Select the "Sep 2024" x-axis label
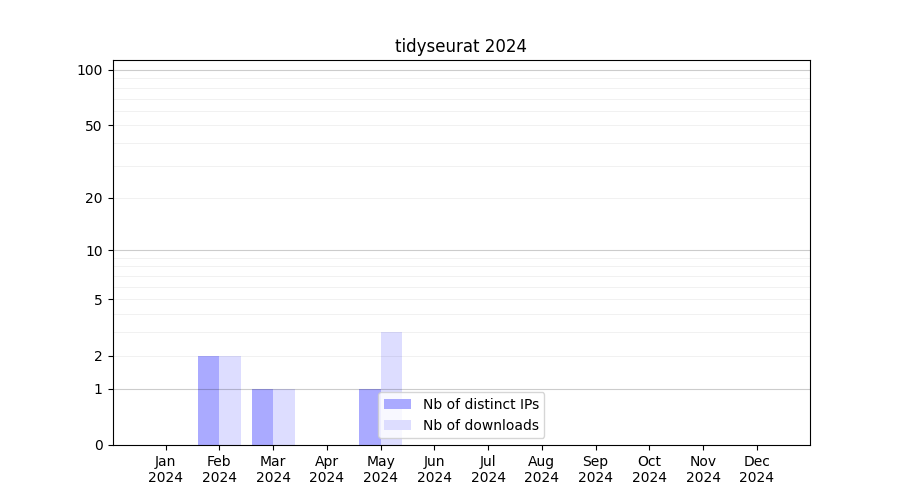 click(595, 469)
